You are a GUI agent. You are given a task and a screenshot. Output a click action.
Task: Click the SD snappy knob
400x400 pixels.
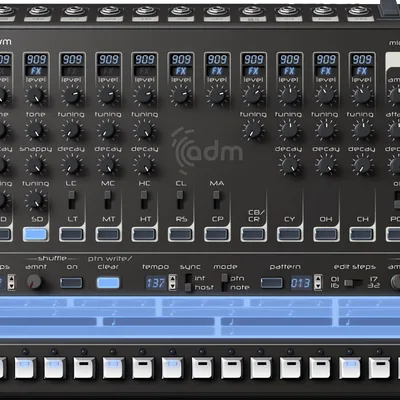pyautogui.click(x=35, y=164)
